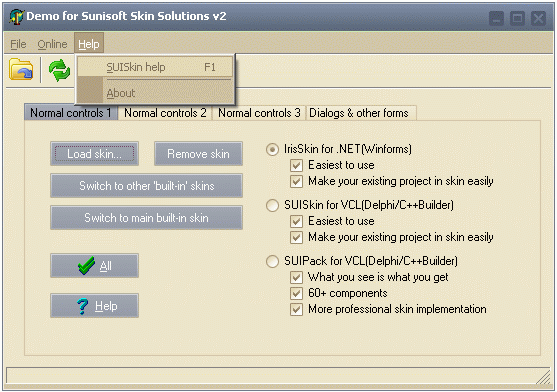Open the Online menu
557x392 pixels.
[52, 44]
